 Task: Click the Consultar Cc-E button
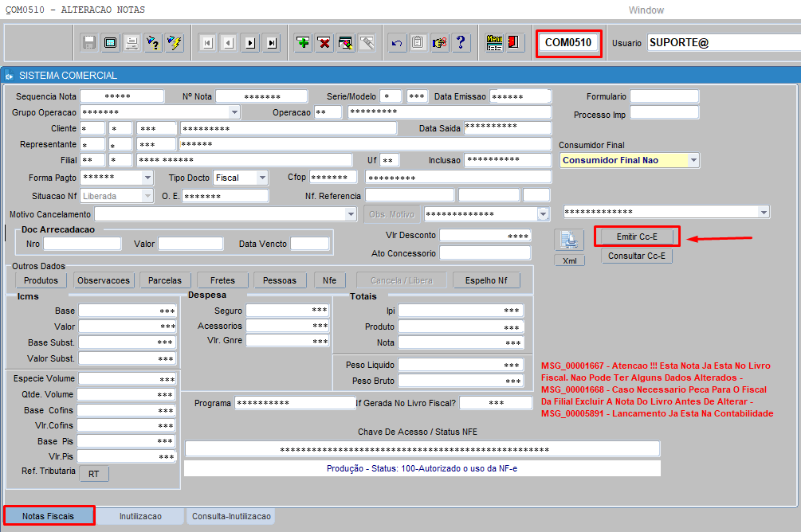(x=637, y=256)
